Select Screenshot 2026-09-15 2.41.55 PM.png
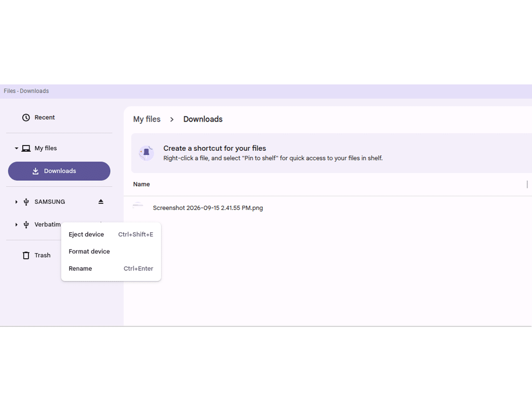 (208, 208)
